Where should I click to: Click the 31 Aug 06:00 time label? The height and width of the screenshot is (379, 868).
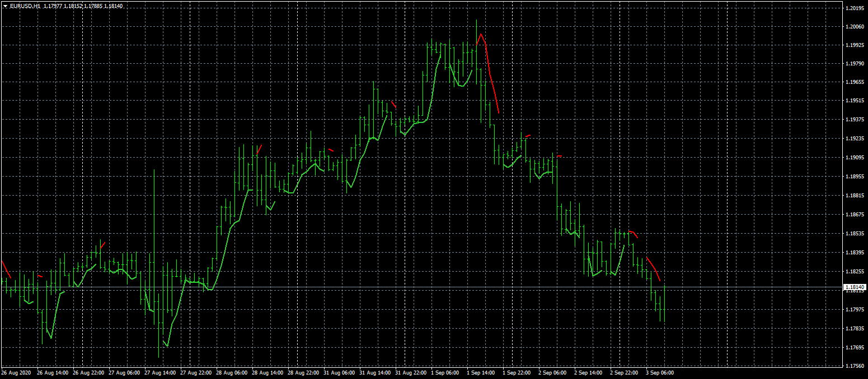point(339,373)
